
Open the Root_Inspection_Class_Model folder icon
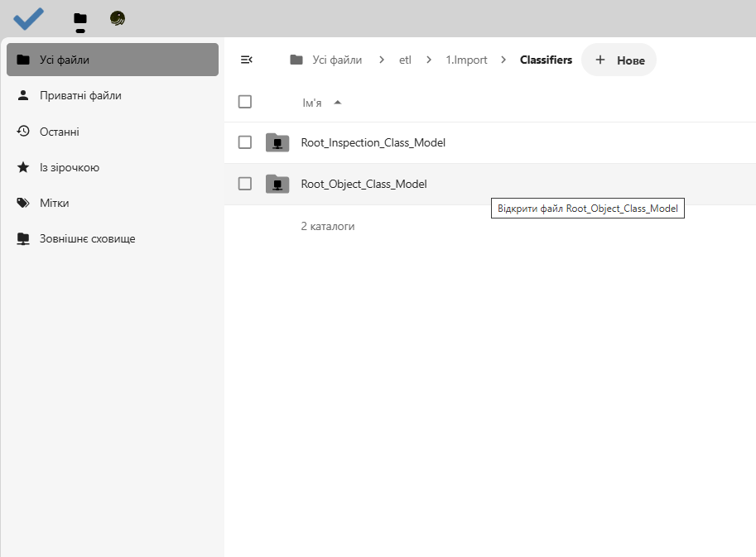277,142
